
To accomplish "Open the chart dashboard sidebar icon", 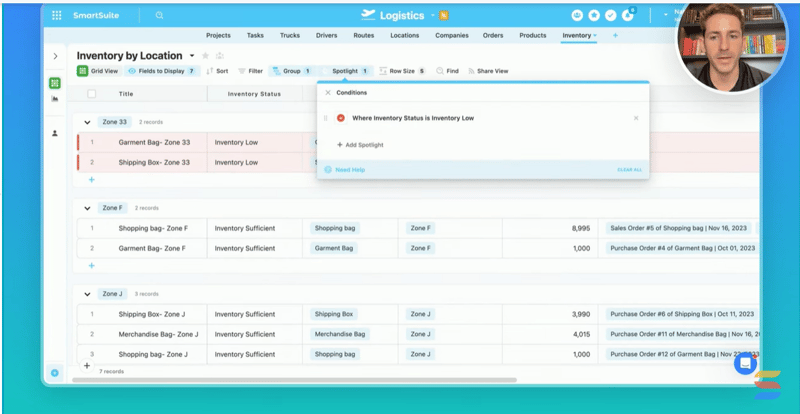I will tap(55, 99).
